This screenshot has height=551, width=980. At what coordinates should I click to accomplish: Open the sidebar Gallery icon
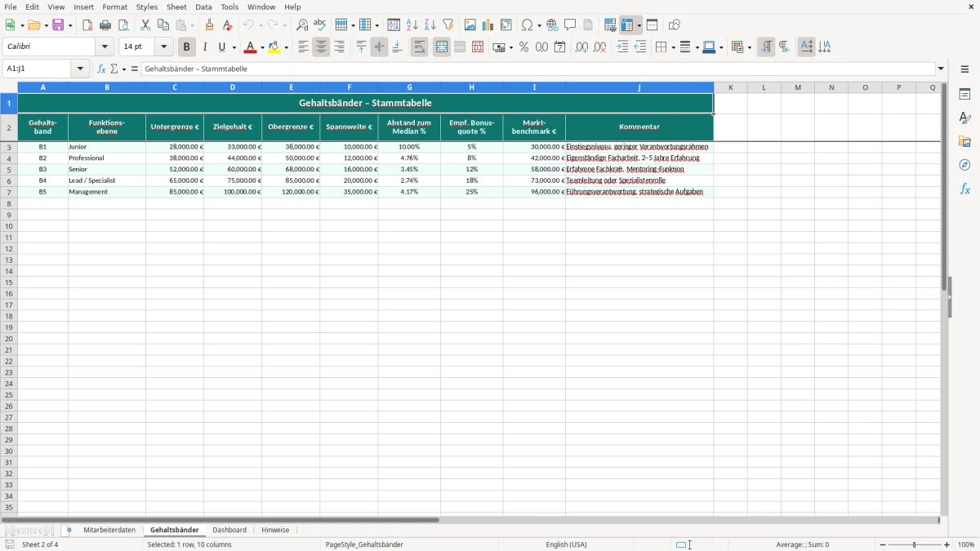click(x=964, y=142)
